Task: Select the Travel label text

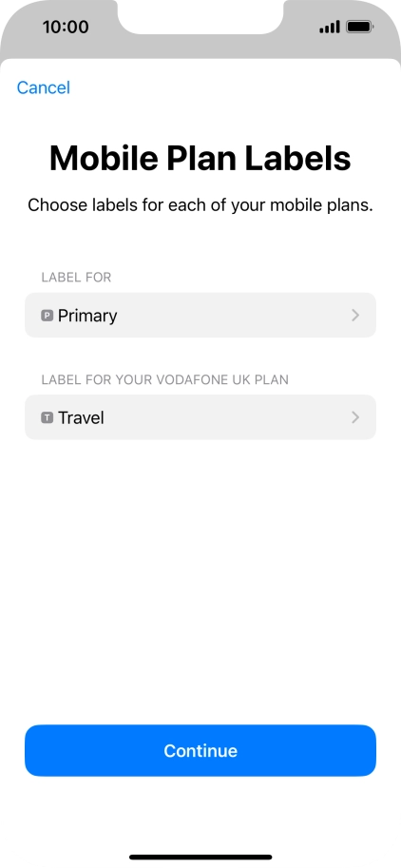Action: (x=81, y=417)
